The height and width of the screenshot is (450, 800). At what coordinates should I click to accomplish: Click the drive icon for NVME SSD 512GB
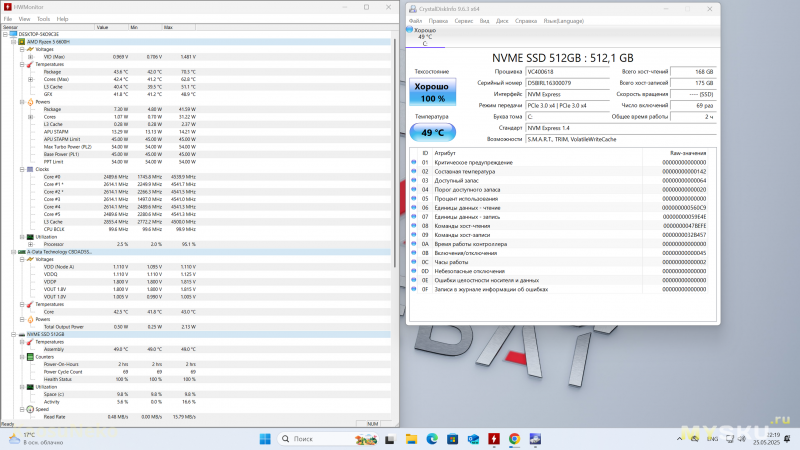(22, 335)
